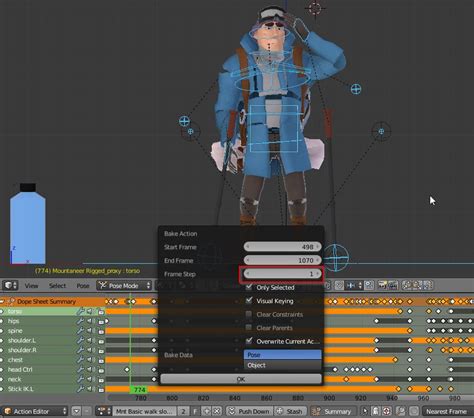Click the Start Frame field showing 498
This screenshot has width=474, height=418.
point(282,247)
